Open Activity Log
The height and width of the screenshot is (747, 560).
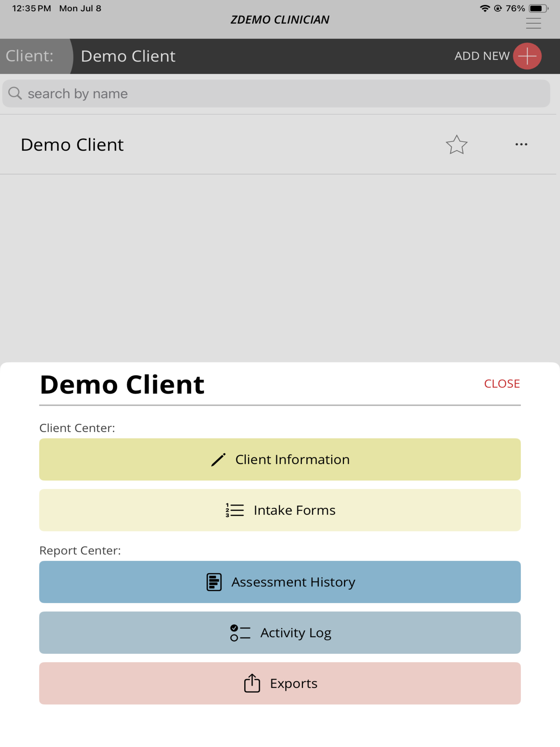click(x=280, y=632)
